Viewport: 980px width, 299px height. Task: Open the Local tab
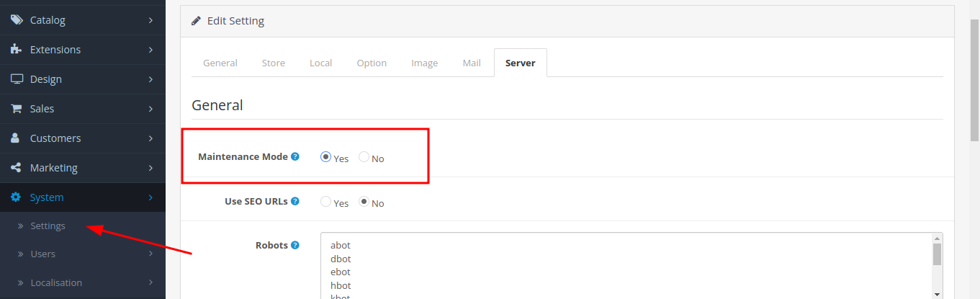click(321, 63)
